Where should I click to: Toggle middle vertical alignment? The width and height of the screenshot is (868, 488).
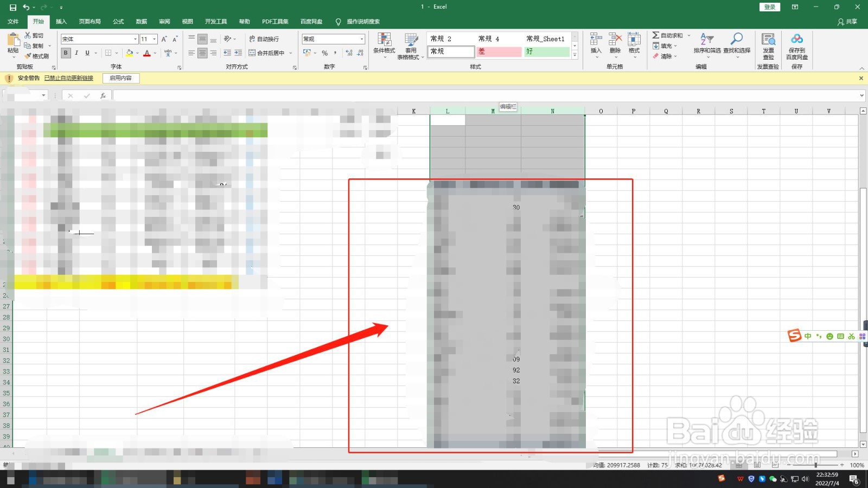pyautogui.click(x=202, y=39)
